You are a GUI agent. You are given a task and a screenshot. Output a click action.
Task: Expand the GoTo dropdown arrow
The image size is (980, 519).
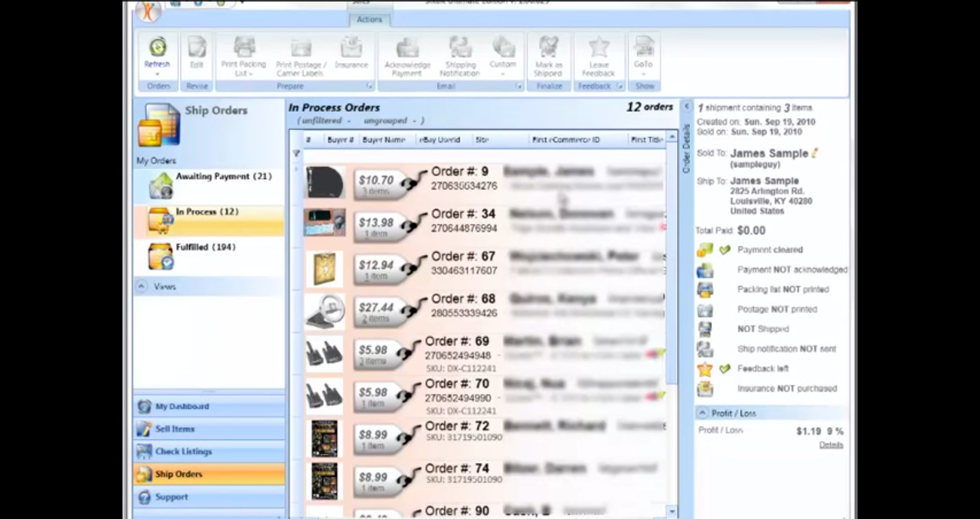tap(644, 73)
